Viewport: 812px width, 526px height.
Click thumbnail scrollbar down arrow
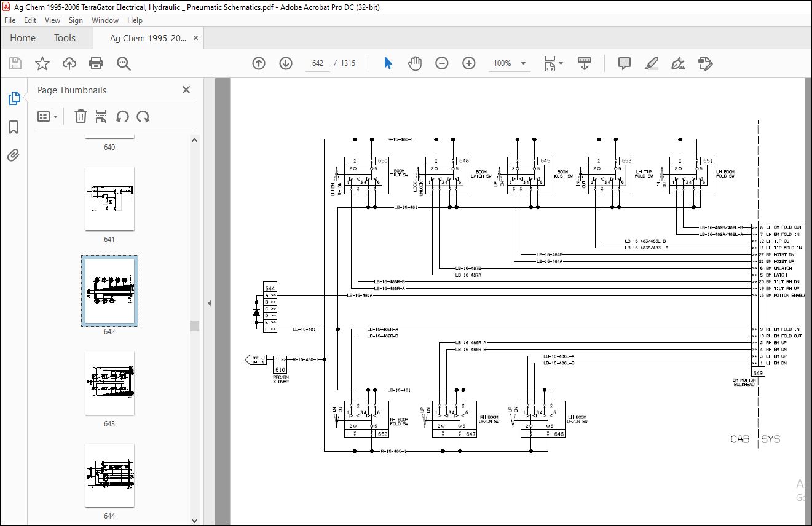click(195, 520)
